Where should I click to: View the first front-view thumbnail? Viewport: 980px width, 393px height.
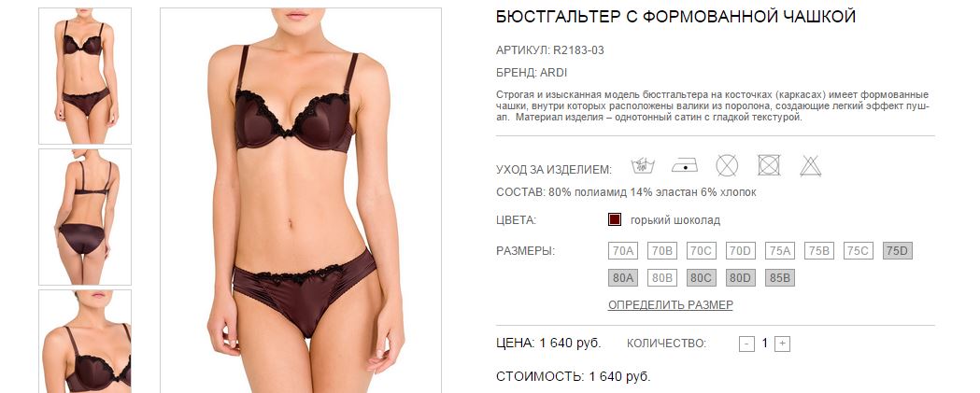[85, 76]
